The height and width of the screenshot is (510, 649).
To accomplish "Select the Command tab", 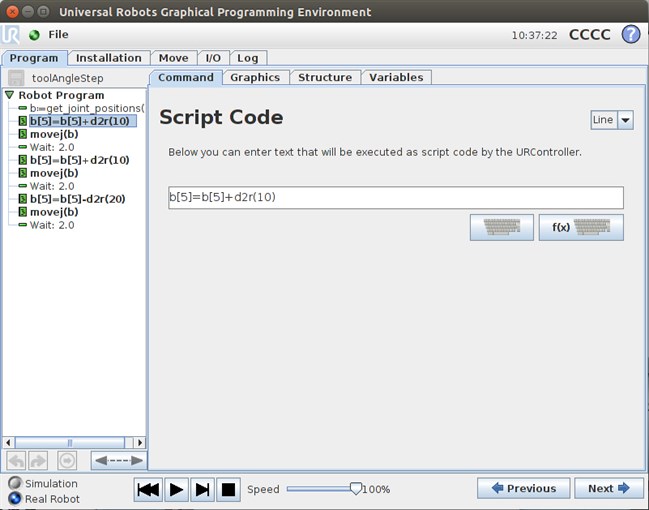I will tap(186, 77).
